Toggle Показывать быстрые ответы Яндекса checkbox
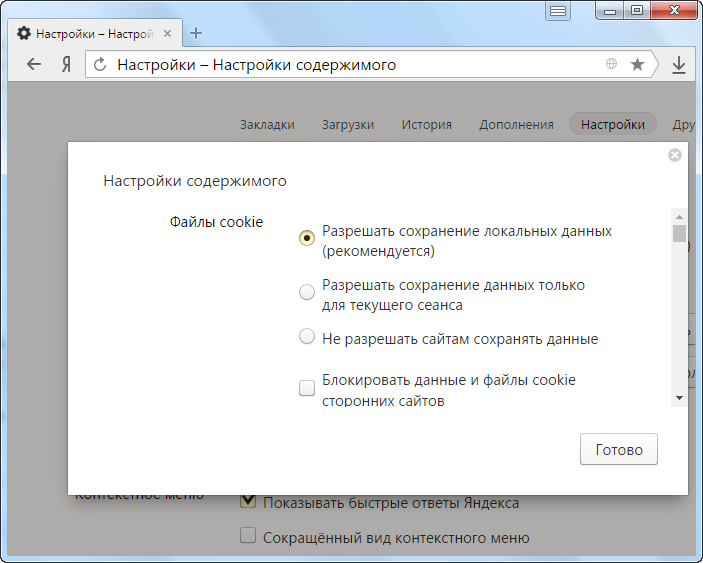The height and width of the screenshot is (563, 703). click(248, 501)
